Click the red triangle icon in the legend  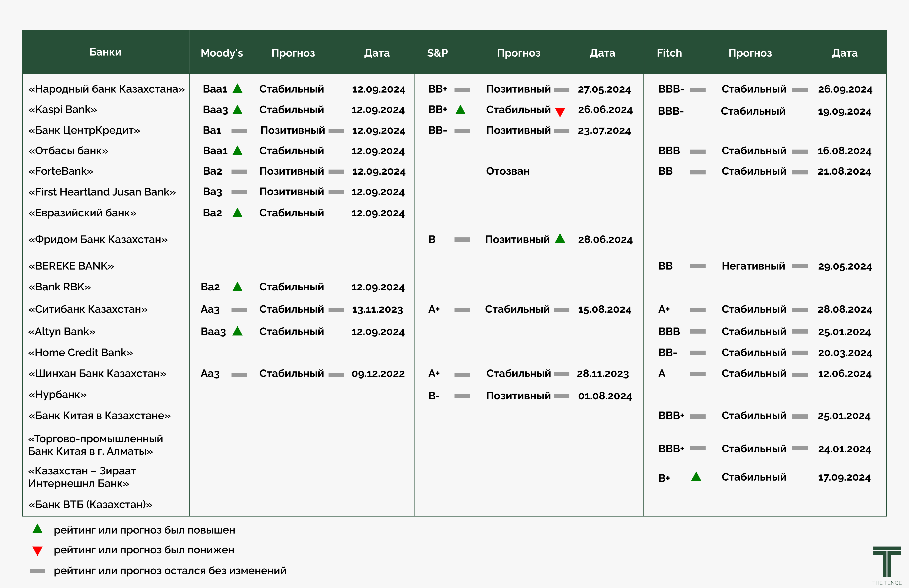tap(37, 551)
